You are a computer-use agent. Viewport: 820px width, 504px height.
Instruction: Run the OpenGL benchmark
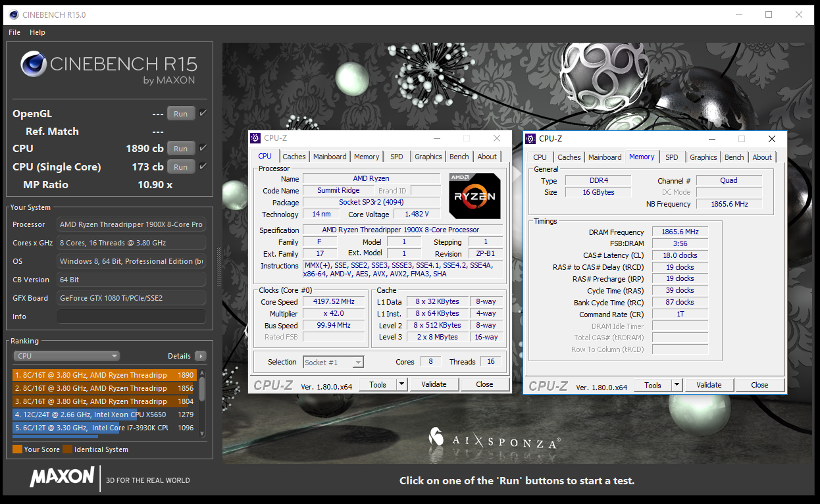click(x=181, y=114)
